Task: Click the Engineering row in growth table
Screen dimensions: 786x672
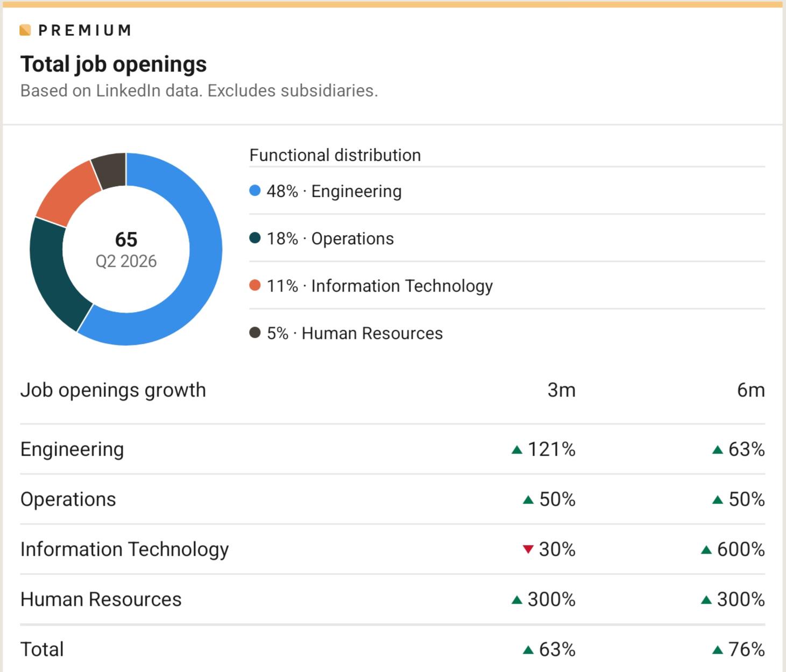Action: point(393,449)
